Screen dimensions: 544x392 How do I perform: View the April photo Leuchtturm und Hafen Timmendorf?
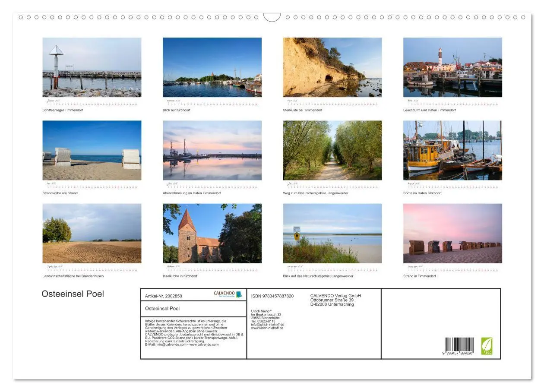click(452, 67)
